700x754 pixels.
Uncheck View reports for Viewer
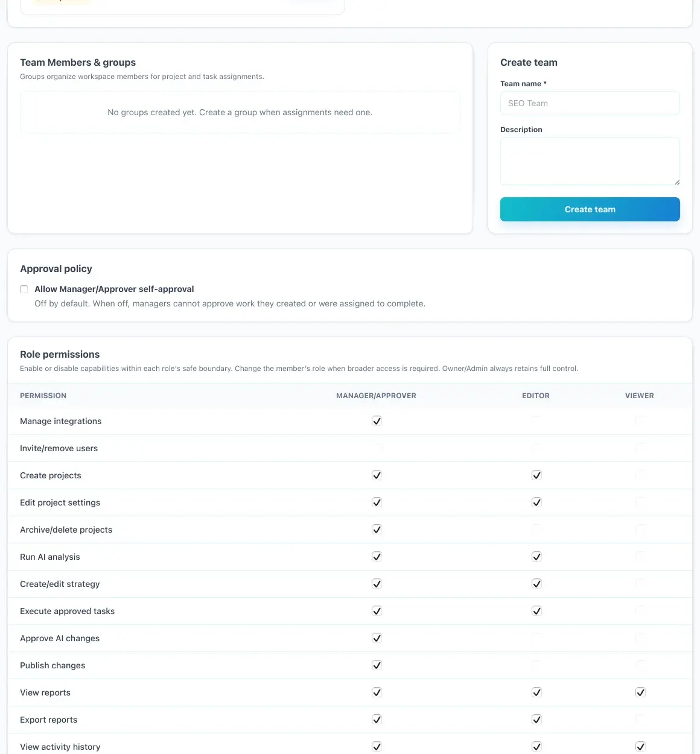pos(640,692)
